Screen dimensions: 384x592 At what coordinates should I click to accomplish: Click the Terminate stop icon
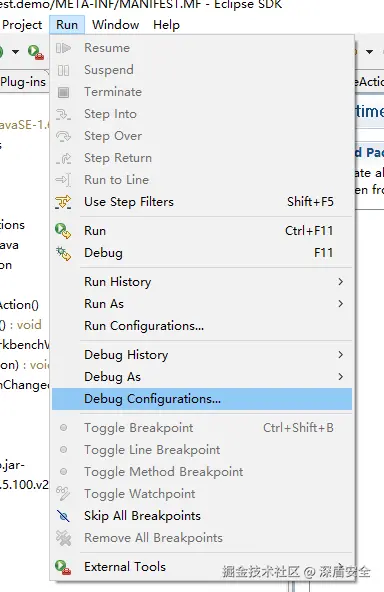pyautogui.click(x=63, y=92)
